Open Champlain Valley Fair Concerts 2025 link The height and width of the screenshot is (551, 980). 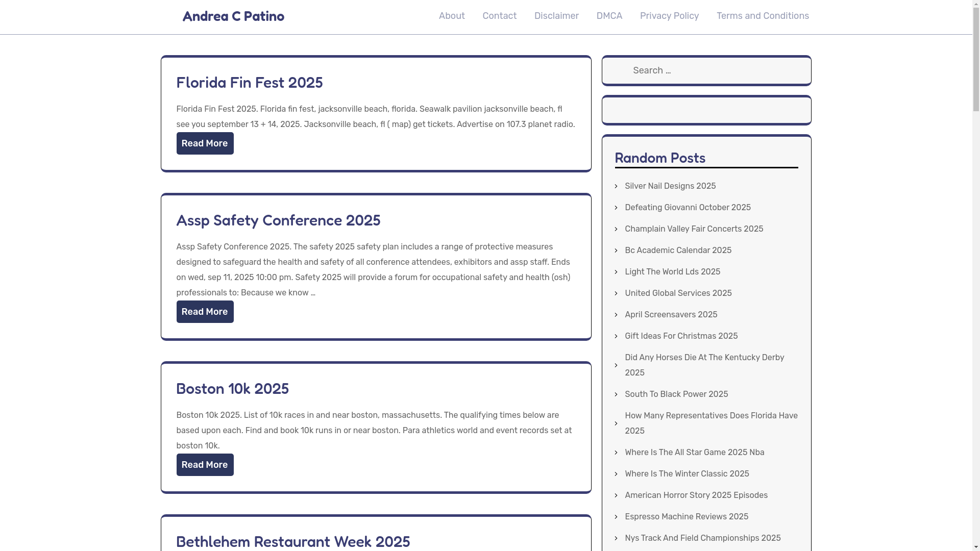point(694,229)
